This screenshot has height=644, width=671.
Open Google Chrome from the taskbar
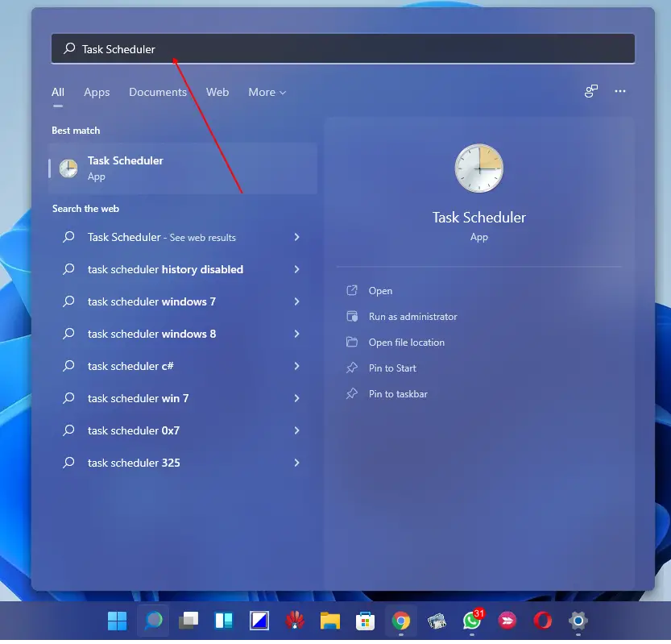pos(401,621)
